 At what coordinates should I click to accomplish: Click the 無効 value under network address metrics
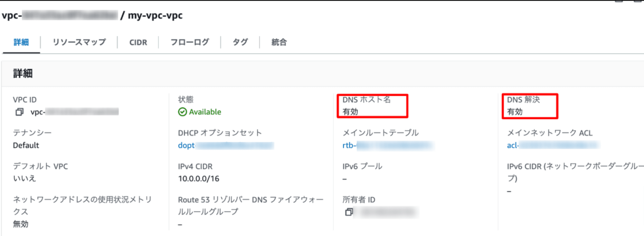pos(21,224)
